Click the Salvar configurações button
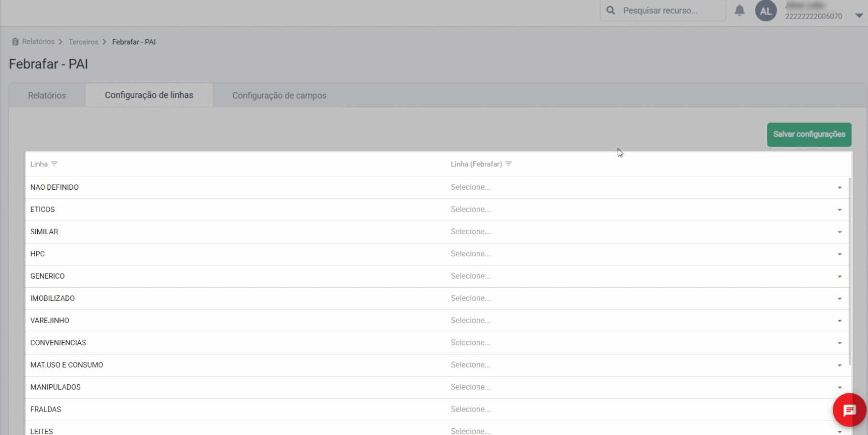Image resolution: width=868 pixels, height=435 pixels. pos(809,134)
